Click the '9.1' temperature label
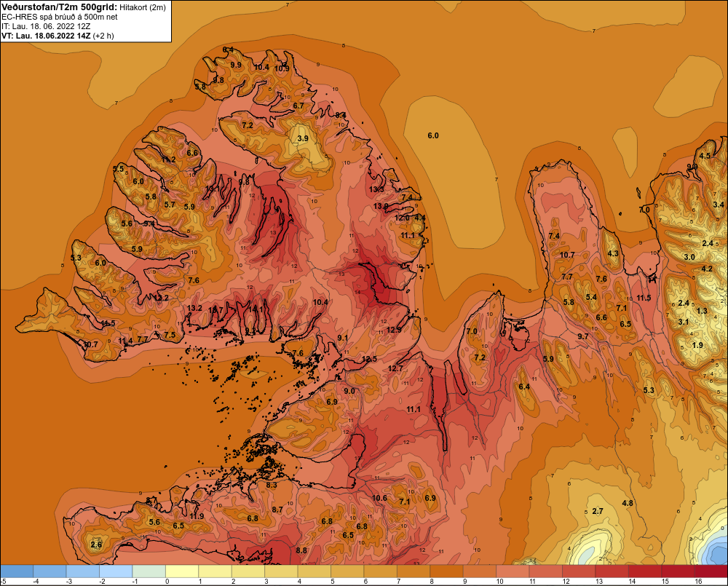The image size is (728, 586). [x=343, y=338]
